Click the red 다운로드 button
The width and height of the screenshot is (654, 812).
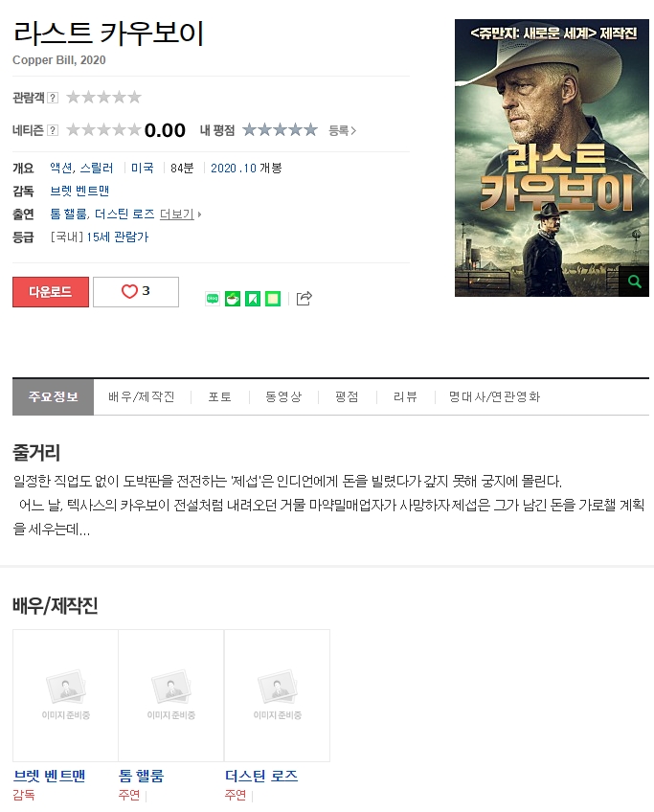click(x=51, y=291)
